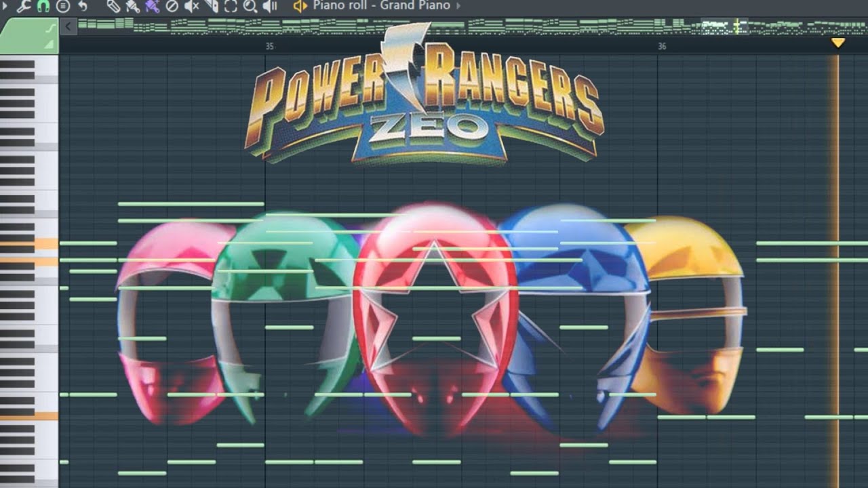Select the Mute tool

coord(192,6)
